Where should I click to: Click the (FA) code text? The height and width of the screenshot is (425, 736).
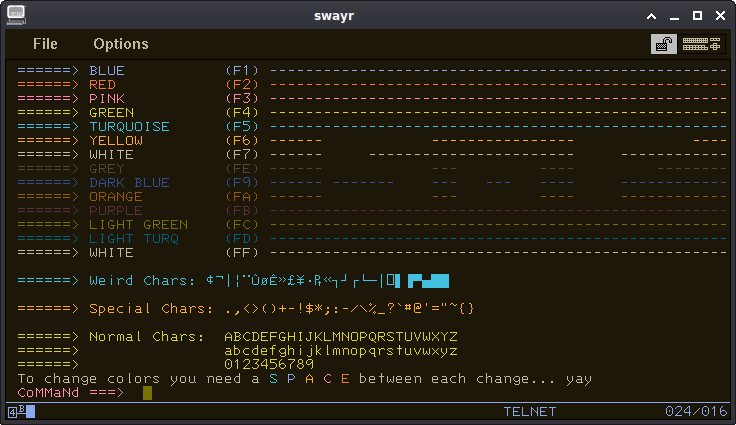click(x=242, y=197)
